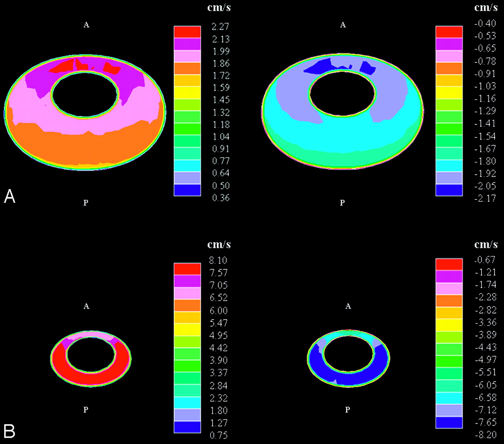The width and height of the screenshot is (504, 444).
Task: Click the large panel letter B
Action: click(9, 431)
